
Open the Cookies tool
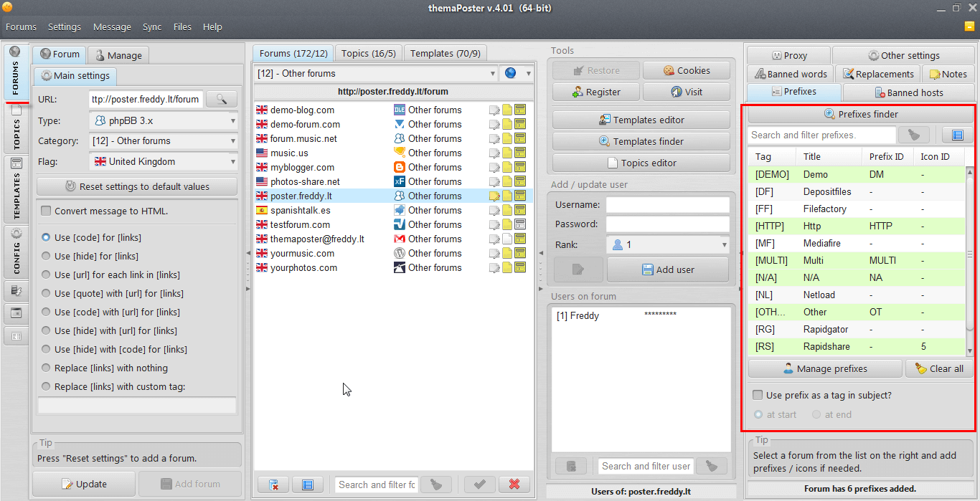click(687, 70)
